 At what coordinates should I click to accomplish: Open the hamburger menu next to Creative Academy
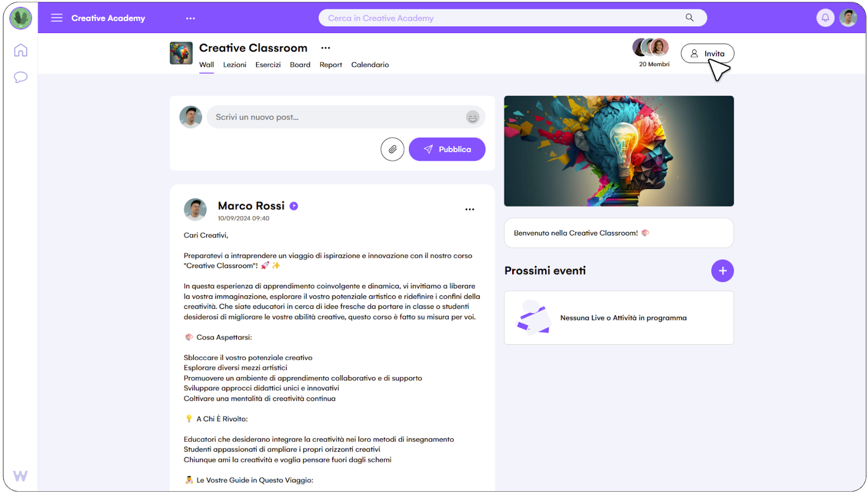click(x=56, y=18)
